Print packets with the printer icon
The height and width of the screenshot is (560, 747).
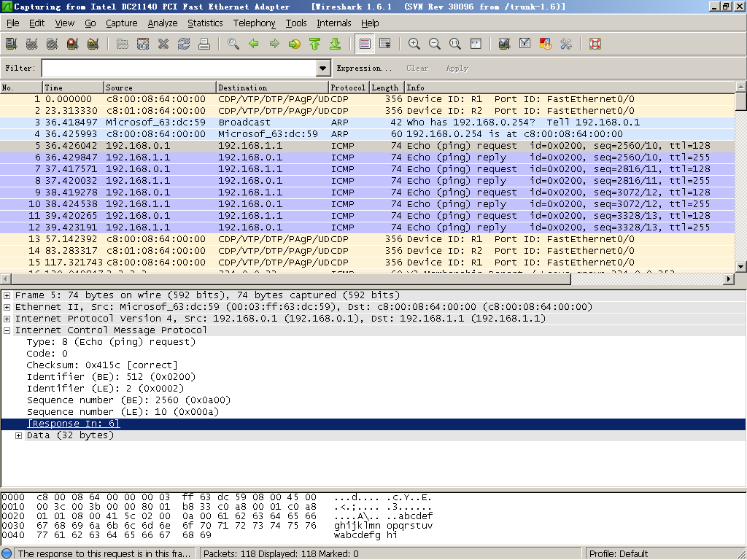204,44
